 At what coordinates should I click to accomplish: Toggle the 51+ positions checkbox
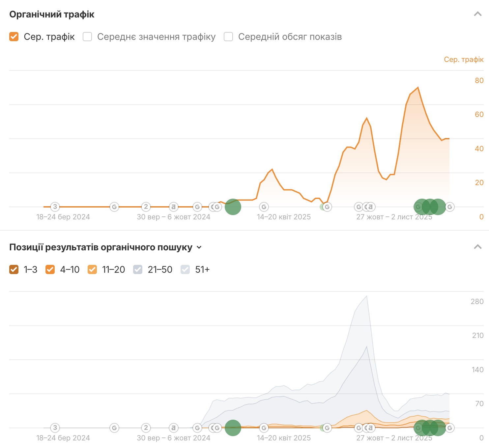point(185,269)
